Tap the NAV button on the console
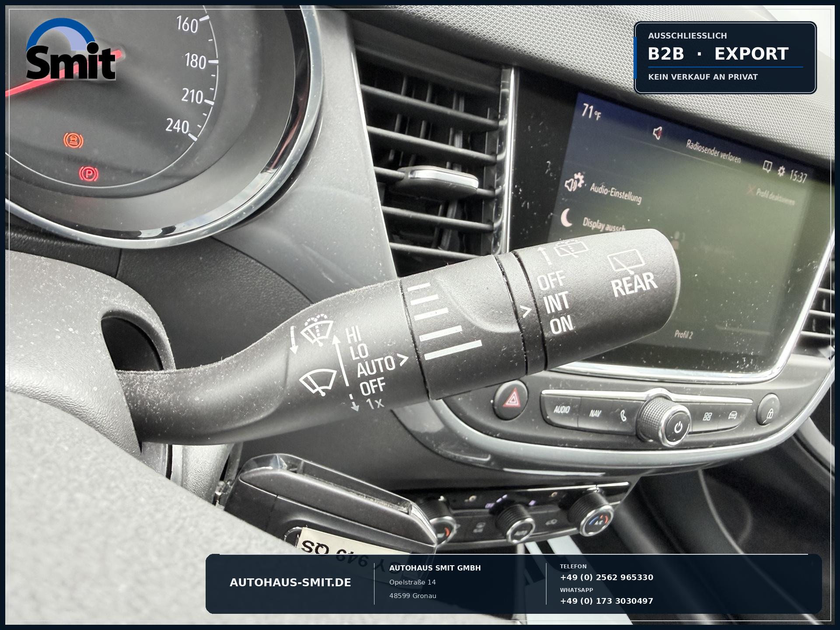Screen dimensions: 840x630 coord(595,413)
